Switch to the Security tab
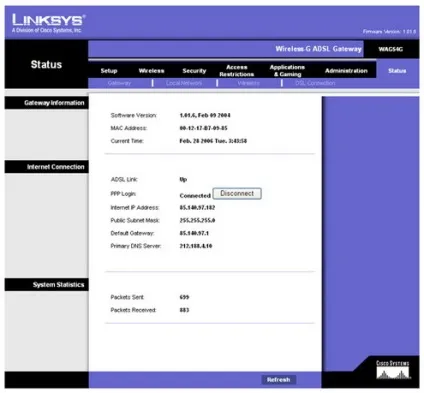Screen dimensions: 424x393 [x=194, y=71]
